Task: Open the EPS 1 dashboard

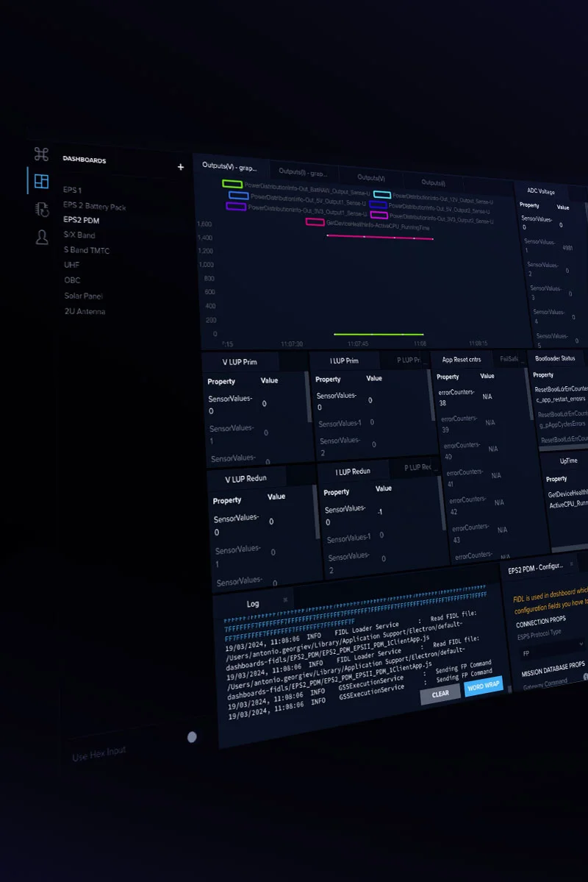Action: point(73,190)
